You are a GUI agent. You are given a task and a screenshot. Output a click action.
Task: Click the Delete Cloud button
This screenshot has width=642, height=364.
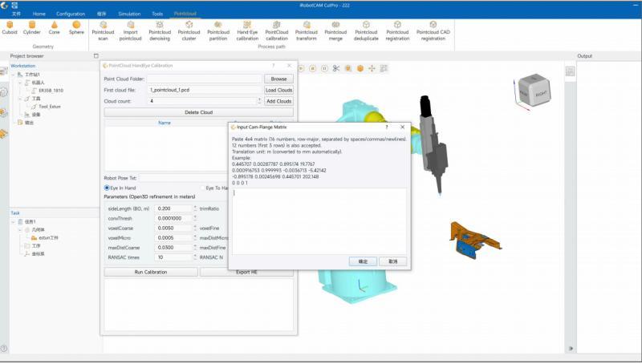click(198, 112)
